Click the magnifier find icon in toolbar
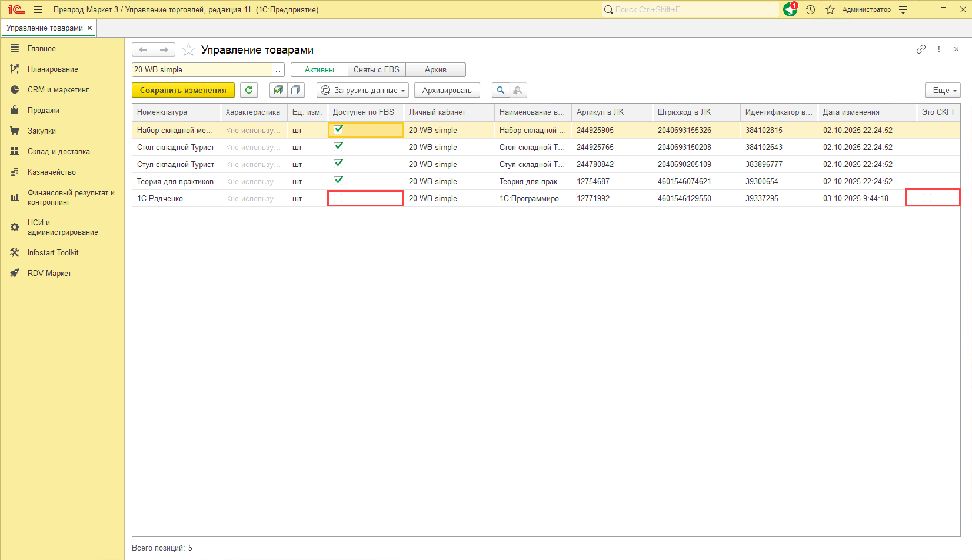This screenshot has height=560, width=972. point(501,90)
